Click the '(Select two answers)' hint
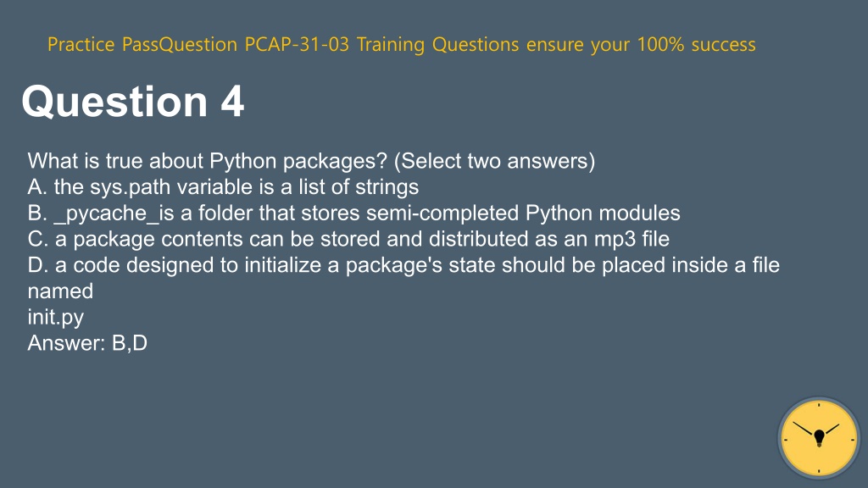 pos(494,161)
